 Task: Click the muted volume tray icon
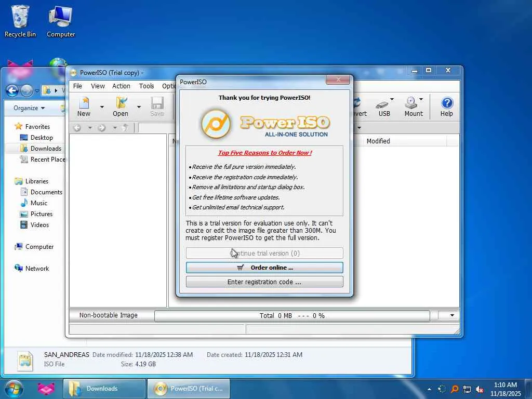tap(480, 389)
